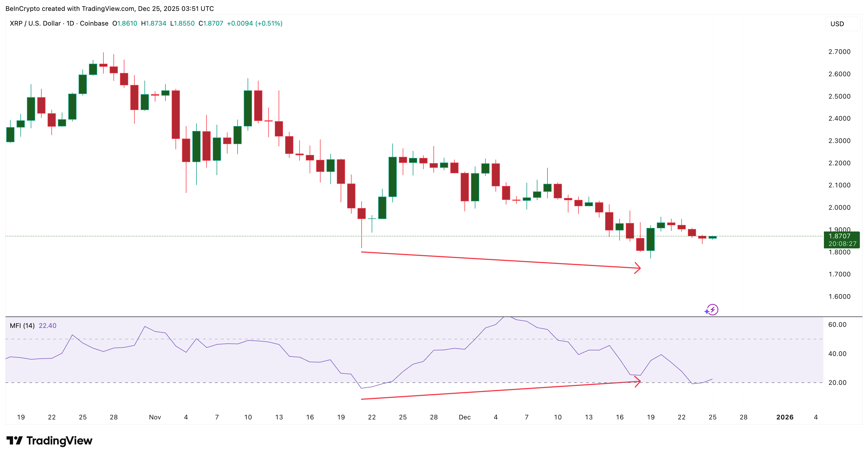
Task: Open symbol search via XRP / U.S. Dollar title
Action: point(34,23)
